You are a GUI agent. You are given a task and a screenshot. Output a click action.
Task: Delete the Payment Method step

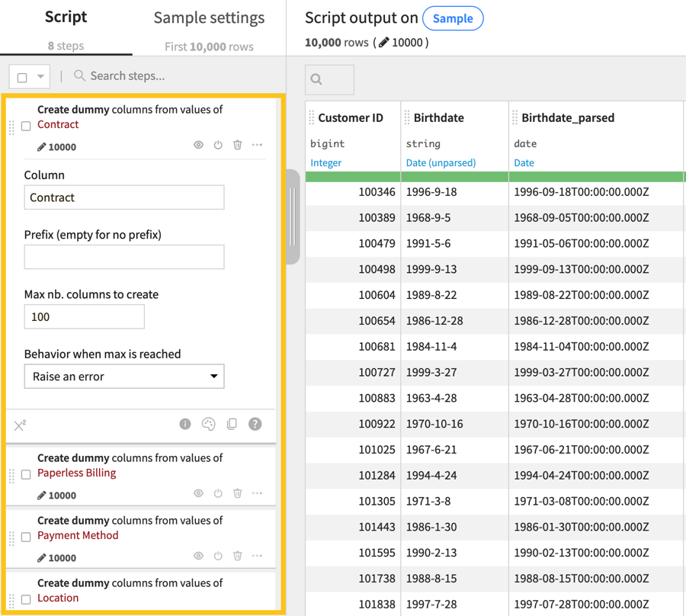tap(238, 556)
